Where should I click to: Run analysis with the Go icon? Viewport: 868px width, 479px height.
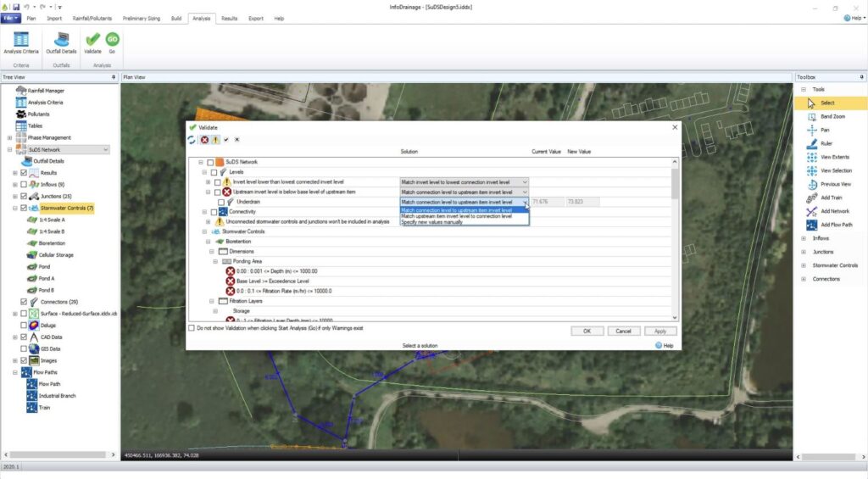[x=113, y=42]
